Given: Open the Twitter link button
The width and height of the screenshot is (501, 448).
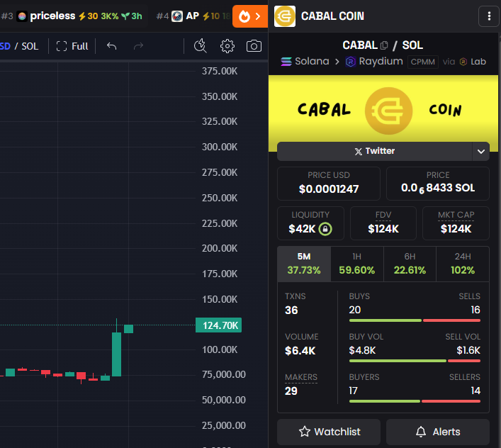Looking at the screenshot, I should pos(374,152).
